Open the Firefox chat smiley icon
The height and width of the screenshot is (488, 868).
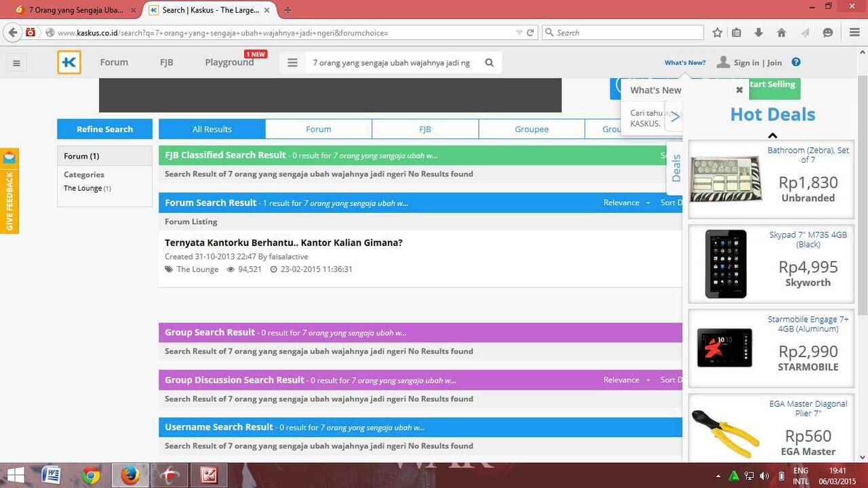point(827,32)
